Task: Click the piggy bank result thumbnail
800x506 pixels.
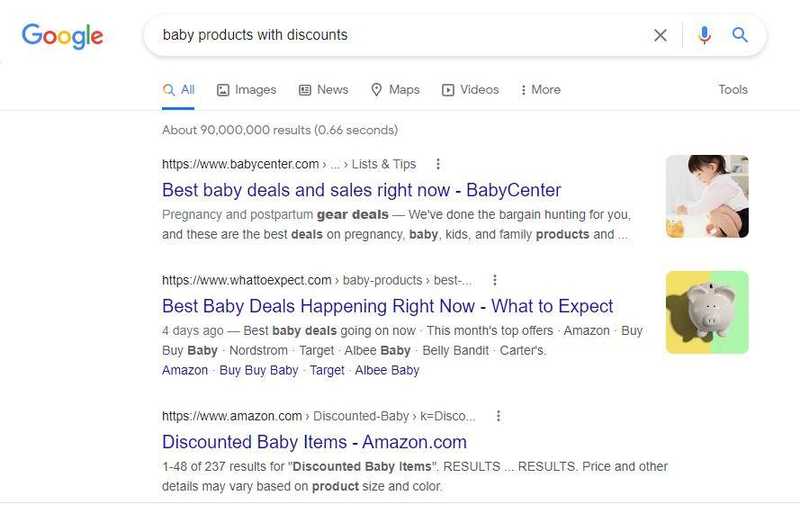Action: pos(707,312)
